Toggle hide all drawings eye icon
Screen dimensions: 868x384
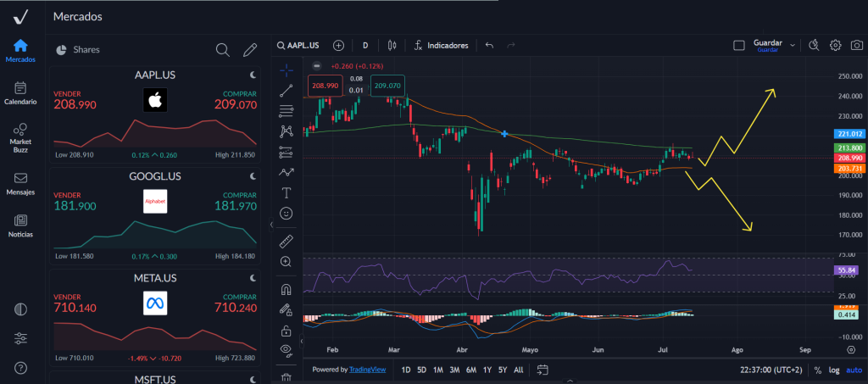287,350
